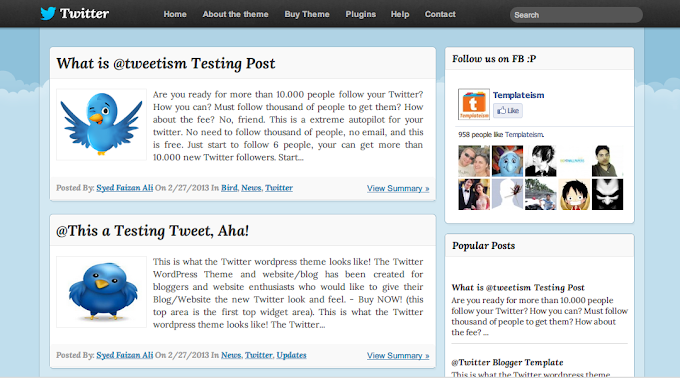
Task: Click View Summary on the Testing Tweet post
Action: (x=398, y=356)
